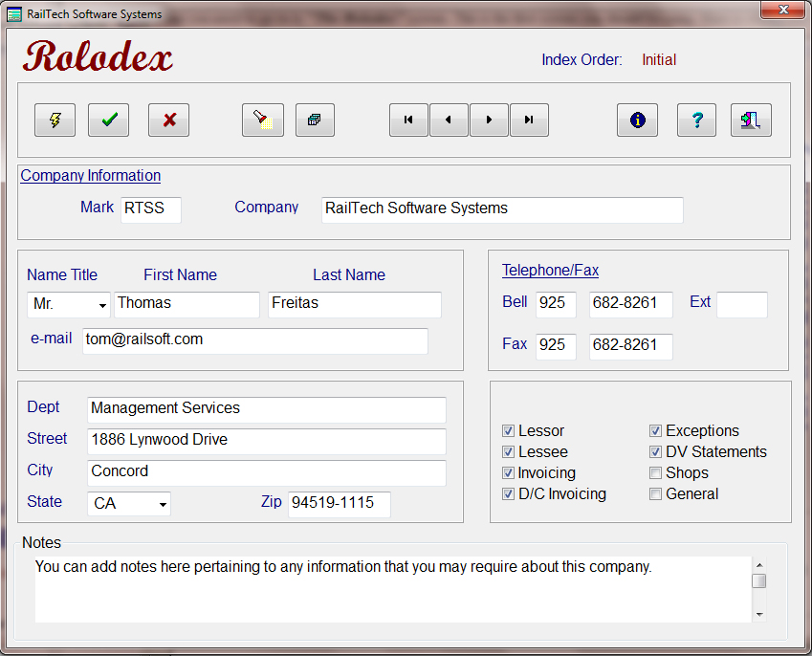The image size is (812, 656).
Task: Uncheck the D/C Invoicing checkbox
Action: (x=508, y=494)
